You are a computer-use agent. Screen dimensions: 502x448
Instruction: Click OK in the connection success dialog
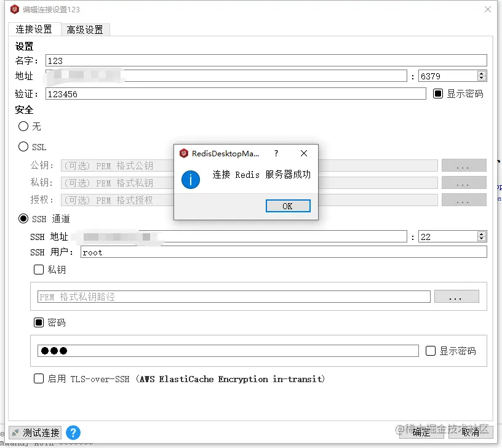click(288, 207)
